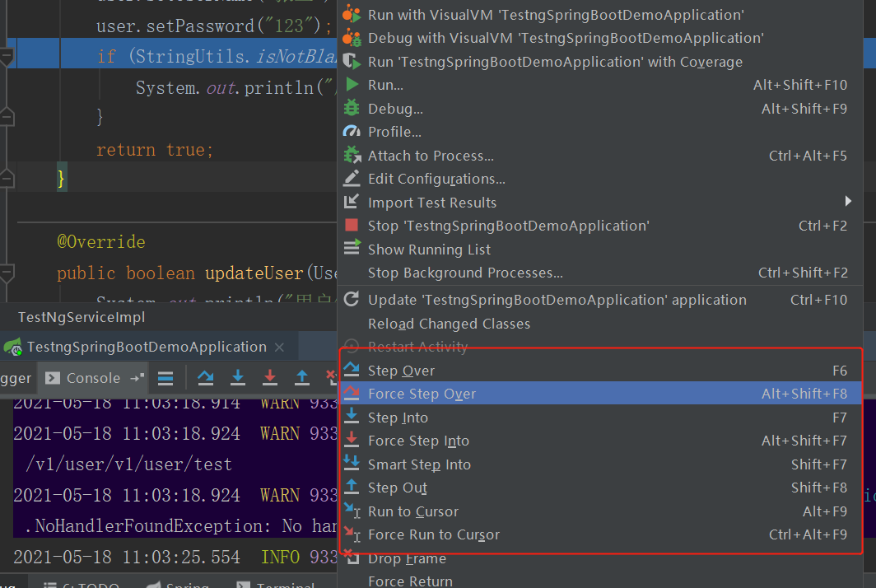Click the green Run triangle icon in menu
Screen dimensions: 876x588
click(352, 84)
